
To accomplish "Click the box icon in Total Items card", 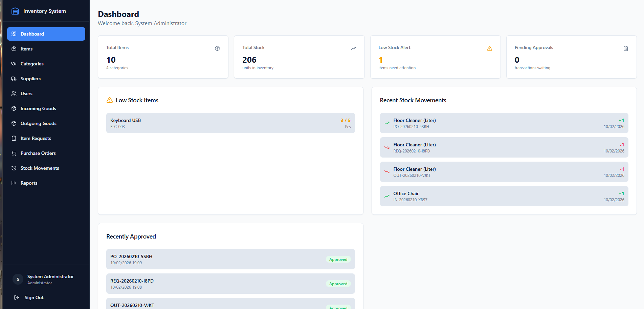I will pyautogui.click(x=217, y=48).
